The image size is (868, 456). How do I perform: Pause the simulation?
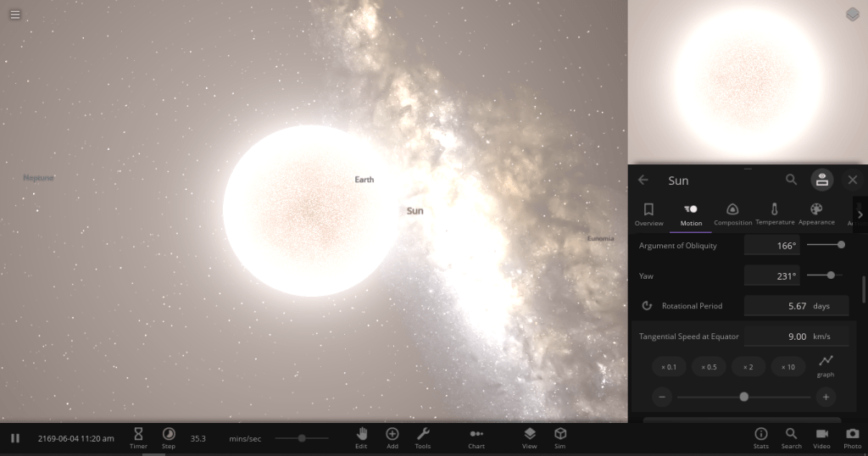[15, 438]
